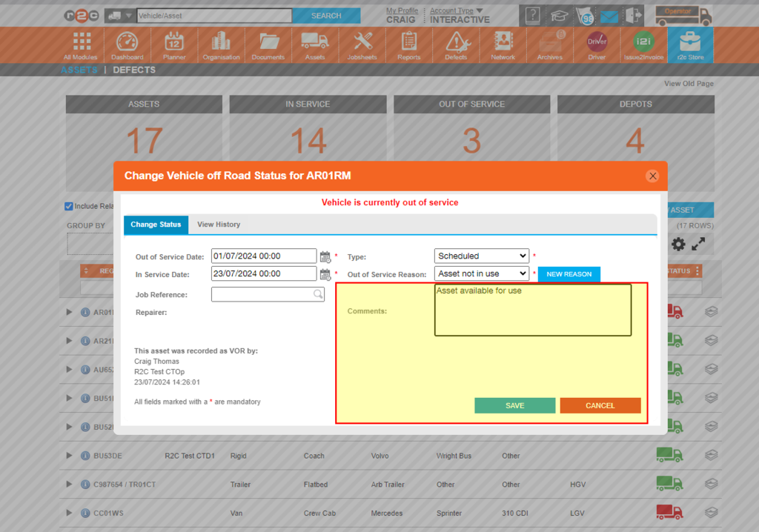The width and height of the screenshot is (759, 532).
Task: Open the vehicle search type dropdown
Action: tap(119, 16)
